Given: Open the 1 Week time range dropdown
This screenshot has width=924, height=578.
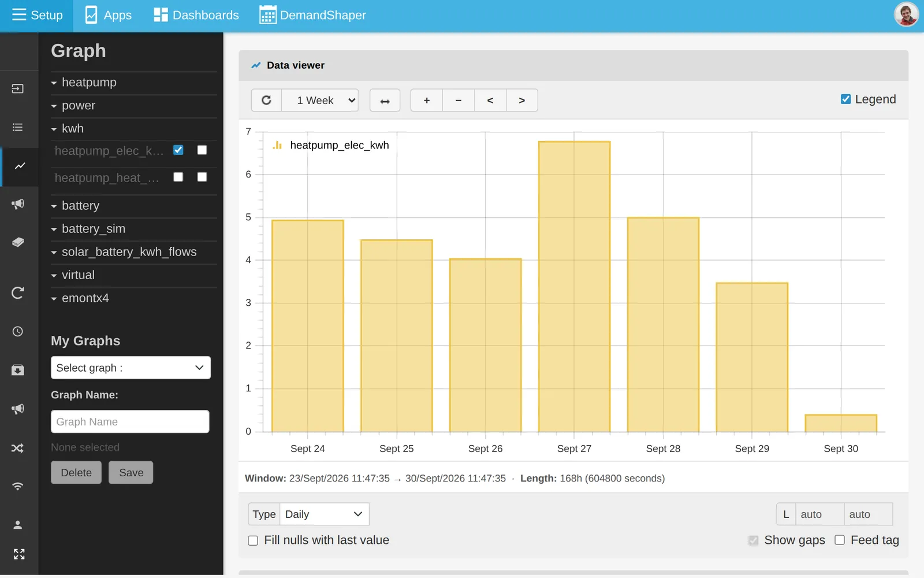Looking at the screenshot, I should click(x=320, y=100).
